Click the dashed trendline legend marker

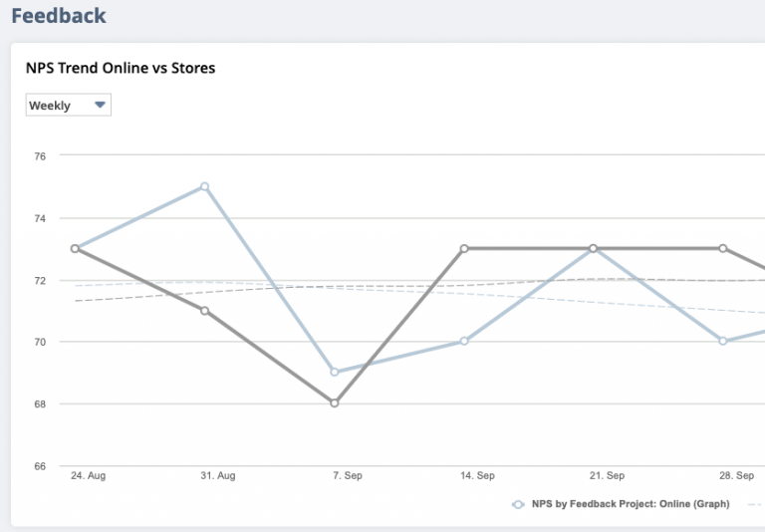[x=755, y=504]
